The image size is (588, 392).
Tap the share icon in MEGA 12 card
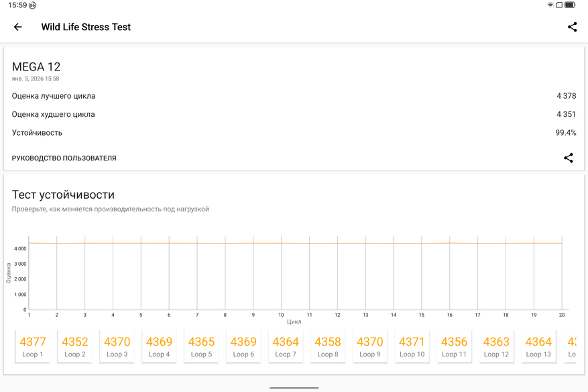[568, 158]
